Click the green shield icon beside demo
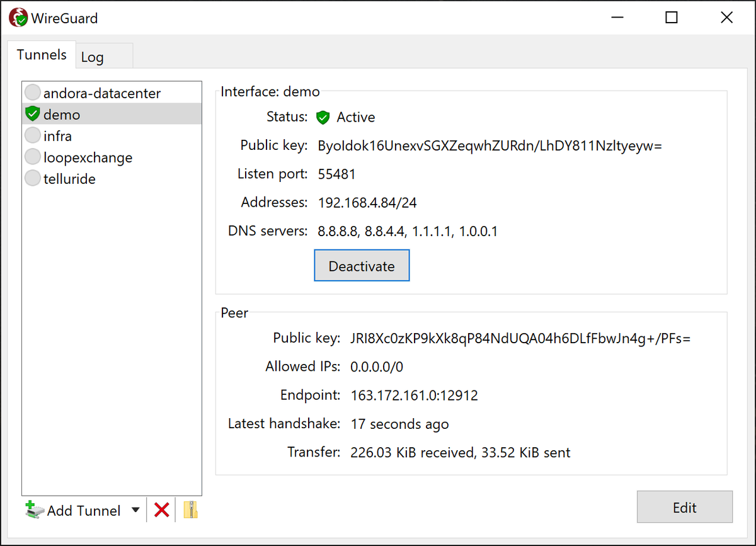 click(33, 115)
